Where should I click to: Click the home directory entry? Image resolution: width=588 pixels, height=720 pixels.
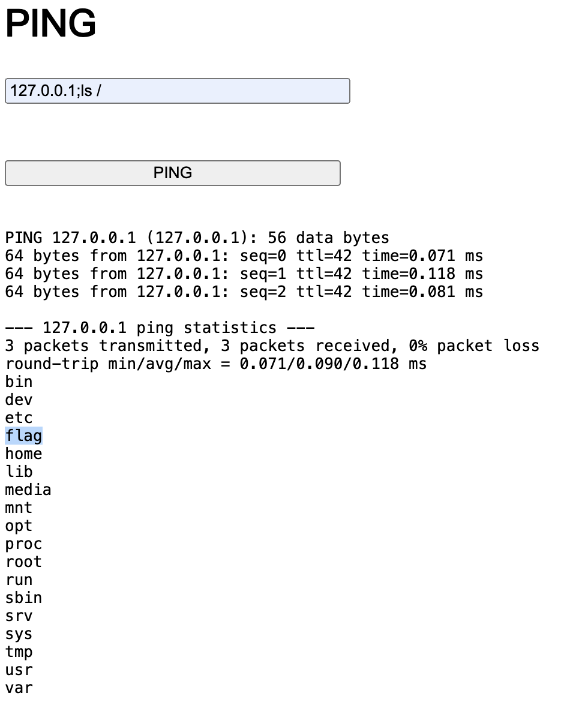[24, 454]
